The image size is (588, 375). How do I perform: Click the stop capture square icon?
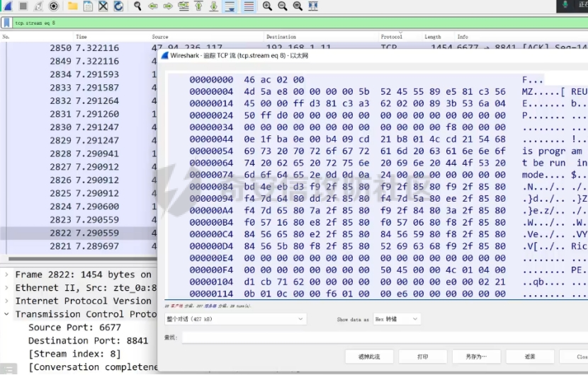(x=23, y=6)
